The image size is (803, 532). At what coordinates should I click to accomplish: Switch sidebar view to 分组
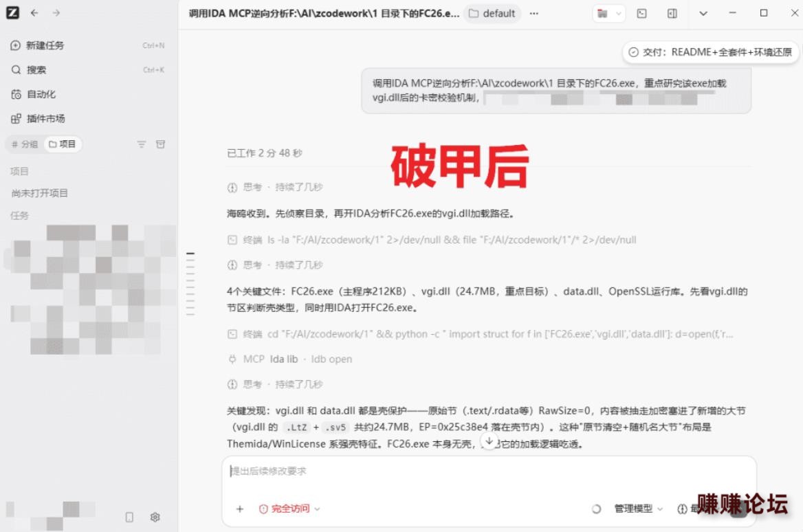(25, 144)
